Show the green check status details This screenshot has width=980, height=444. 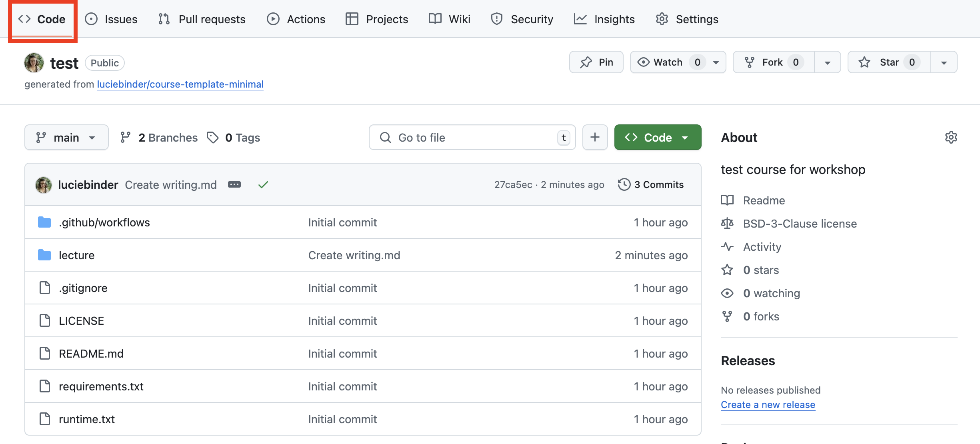click(263, 184)
